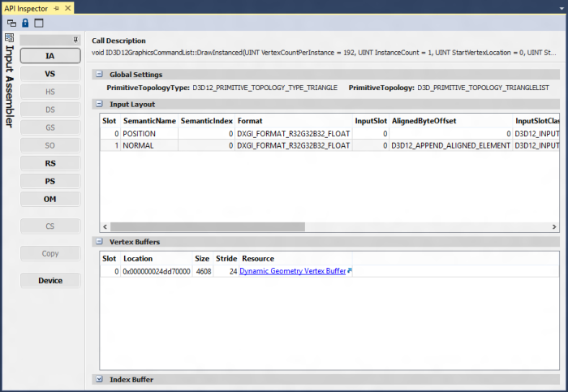Image resolution: width=568 pixels, height=392 pixels.
Task: Switch to the PS stage
Action: click(50, 181)
